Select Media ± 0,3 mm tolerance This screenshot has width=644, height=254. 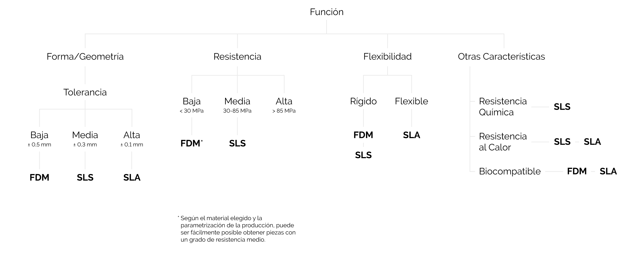point(85,139)
